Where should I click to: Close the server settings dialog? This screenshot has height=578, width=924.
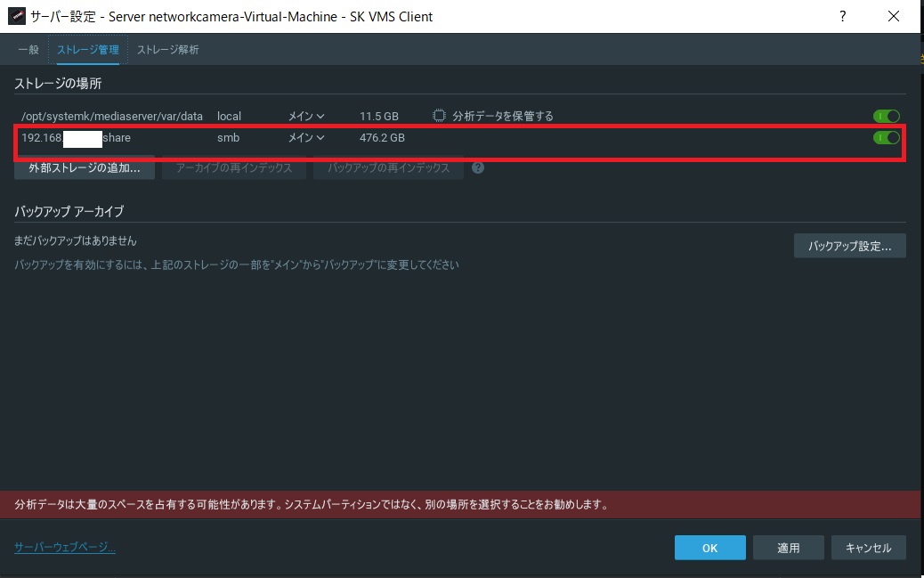tap(894, 17)
